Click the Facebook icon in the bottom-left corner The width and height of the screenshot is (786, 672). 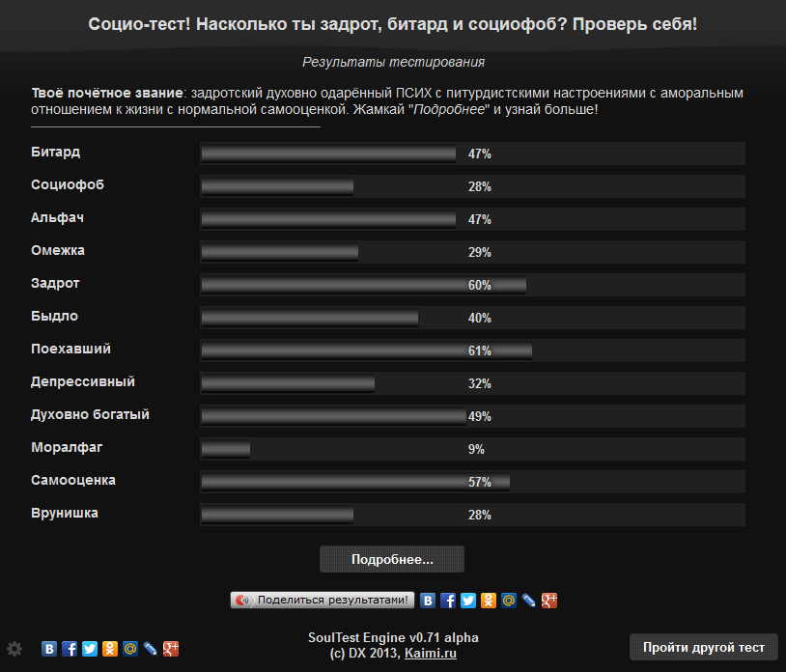click(x=70, y=649)
